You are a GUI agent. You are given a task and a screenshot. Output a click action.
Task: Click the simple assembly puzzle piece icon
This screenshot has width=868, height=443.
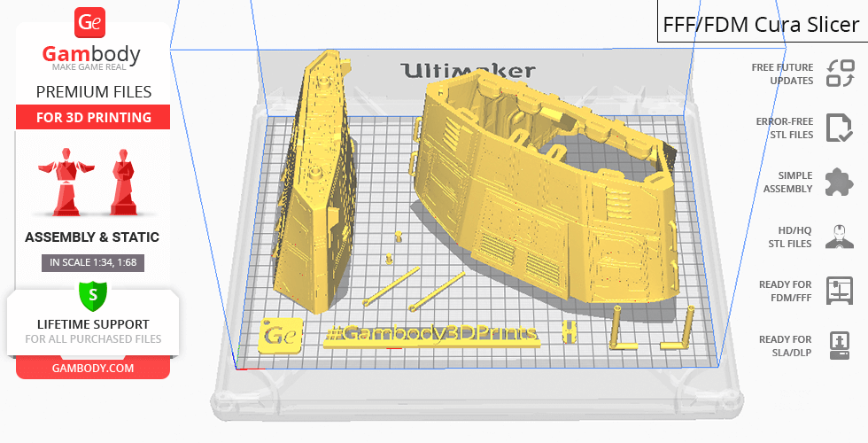pos(839,183)
